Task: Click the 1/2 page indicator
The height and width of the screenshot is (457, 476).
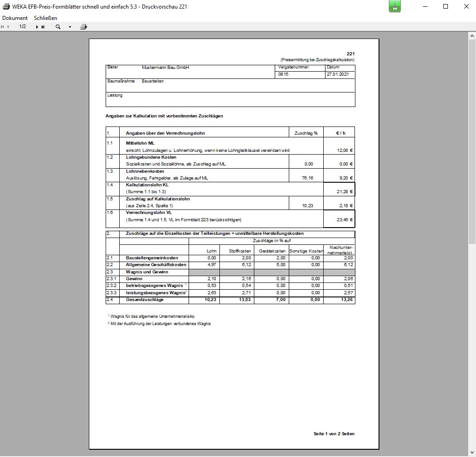Action: click(x=23, y=27)
